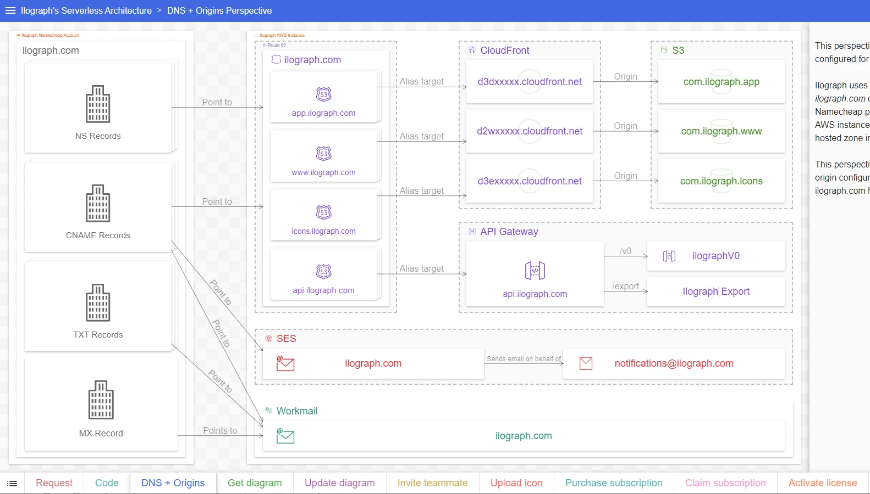Click the notifications@ilograph.com envelope icon
Viewport: 870px width, 494px height.
coord(586,364)
